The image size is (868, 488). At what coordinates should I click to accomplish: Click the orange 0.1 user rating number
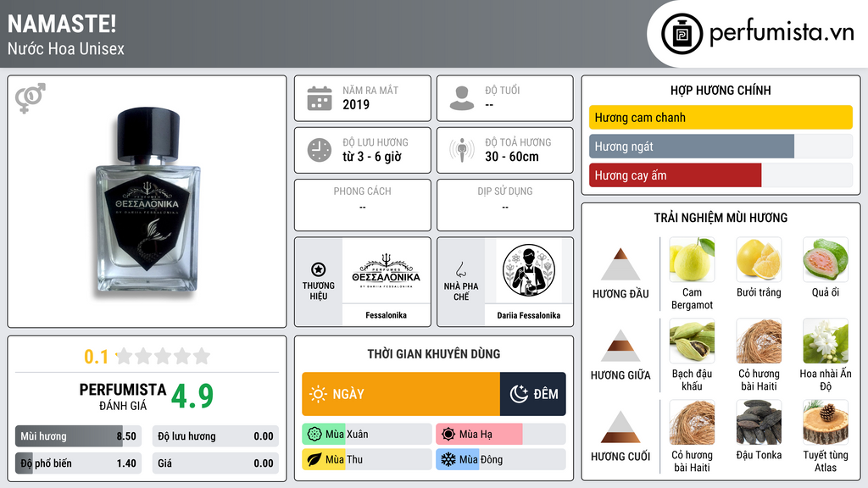point(97,357)
